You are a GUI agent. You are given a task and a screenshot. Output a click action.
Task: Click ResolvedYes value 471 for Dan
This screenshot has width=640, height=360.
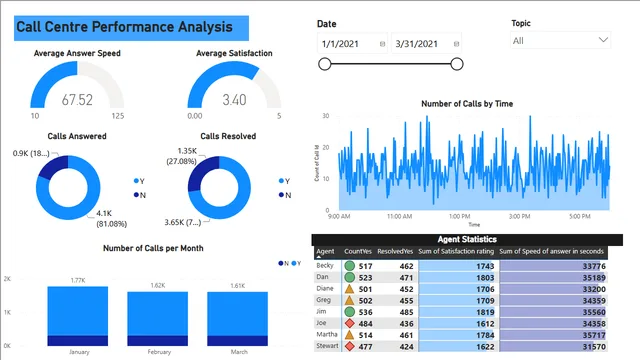pos(406,278)
